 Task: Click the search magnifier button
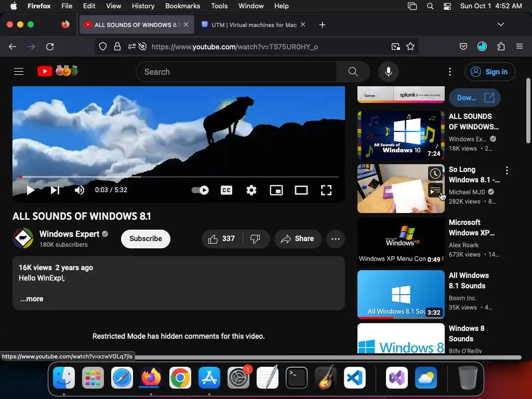coord(353,72)
